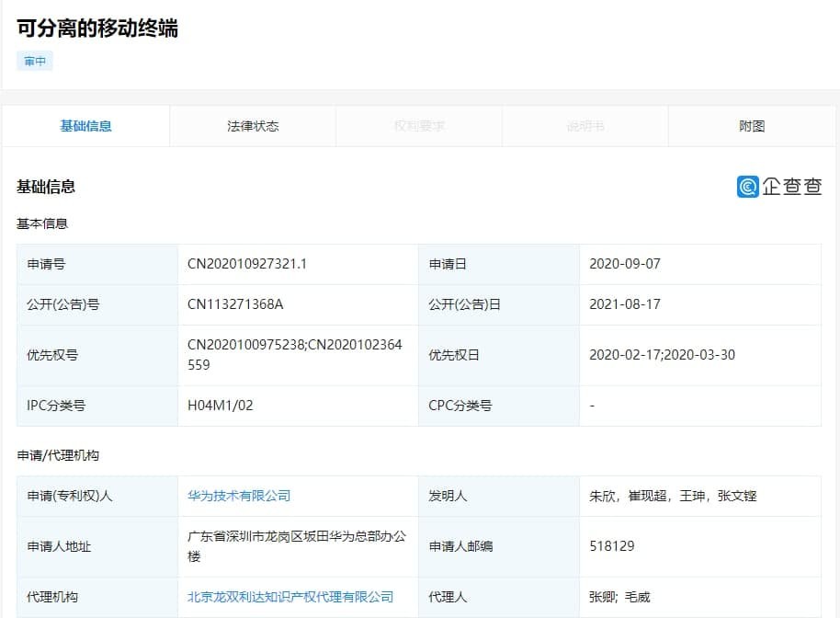Click the patent title 可分离的移动终端
This screenshot has width=840, height=618.
[x=97, y=28]
